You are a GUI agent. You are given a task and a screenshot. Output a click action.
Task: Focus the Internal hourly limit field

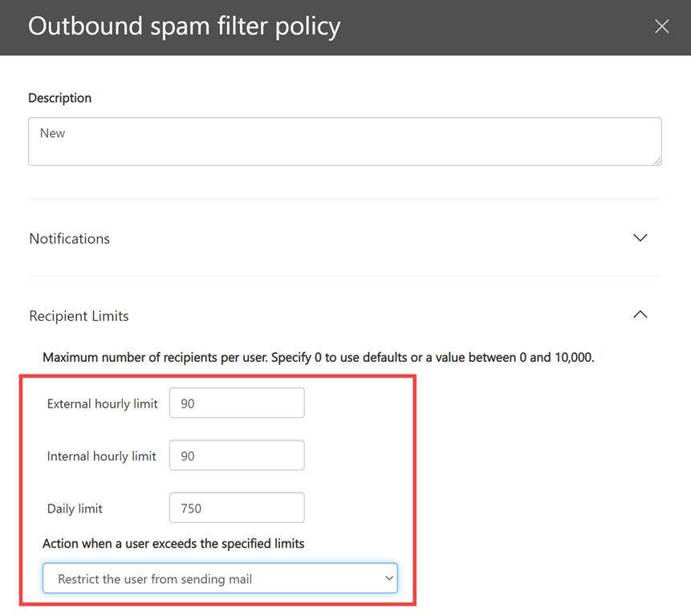point(237,456)
